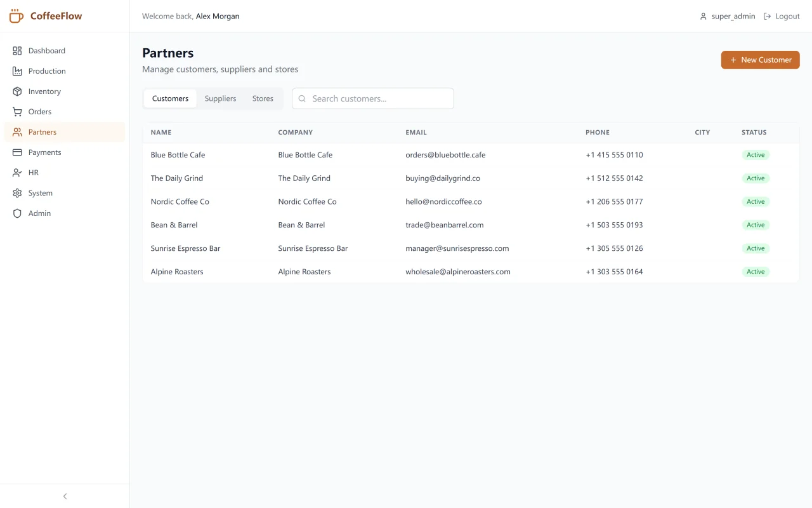Click wholesale@alpineroasters.com email
The image size is (812, 508).
click(458, 272)
